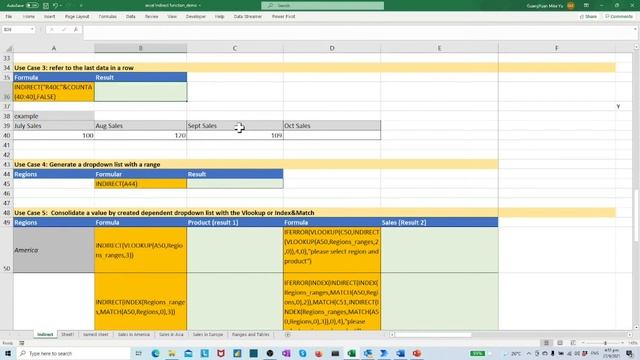Switch to the Insert ribbon tab
Viewport: 640px width, 360px height.
pos(49,17)
